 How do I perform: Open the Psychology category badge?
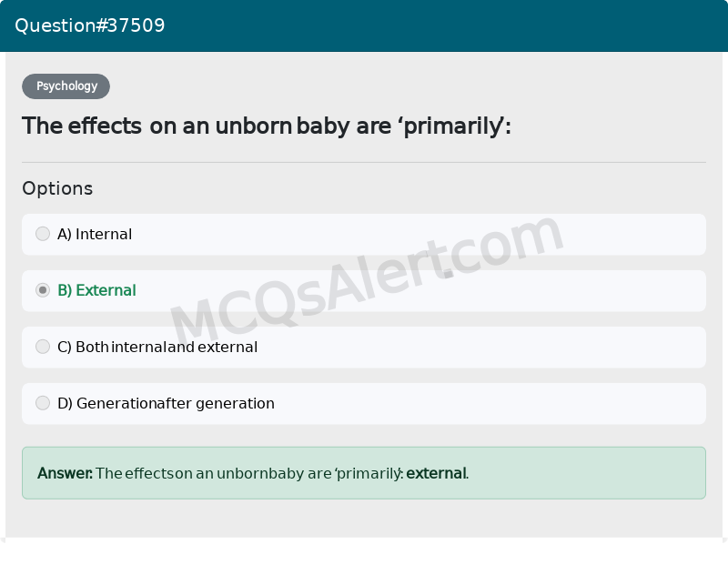pos(66,86)
